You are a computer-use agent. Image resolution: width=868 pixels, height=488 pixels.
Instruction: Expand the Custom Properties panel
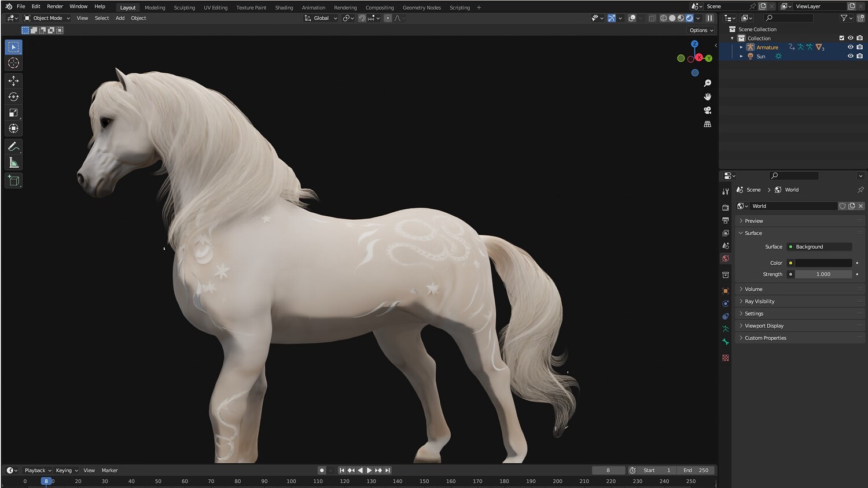800,338
